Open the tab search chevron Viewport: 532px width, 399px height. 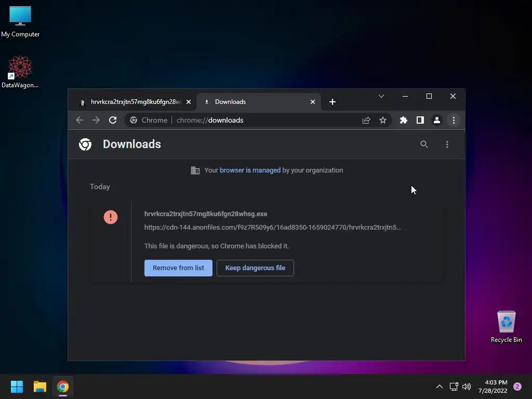(381, 96)
